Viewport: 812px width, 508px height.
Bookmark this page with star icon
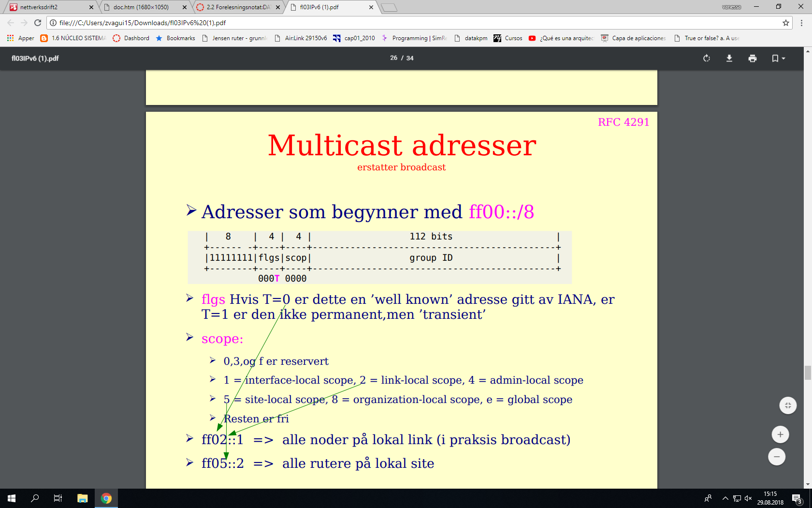tap(786, 23)
